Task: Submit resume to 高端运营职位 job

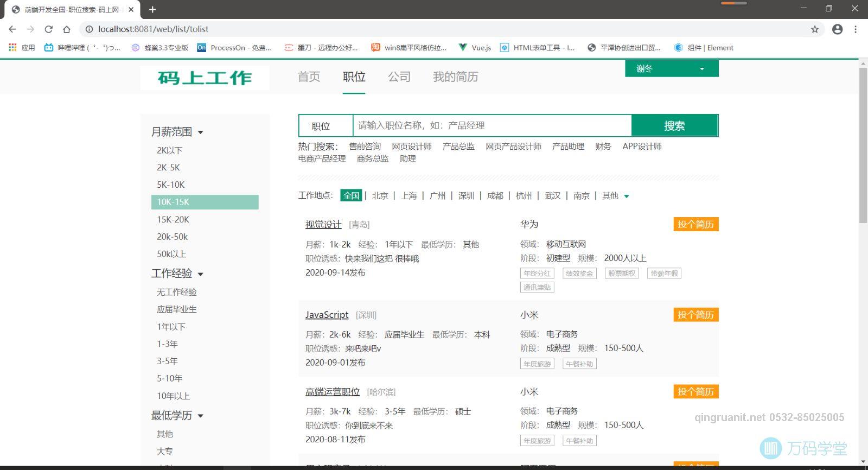Action: point(696,392)
